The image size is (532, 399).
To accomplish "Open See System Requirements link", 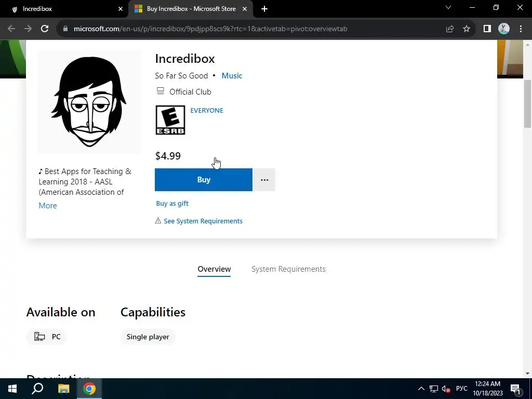I will pyautogui.click(x=203, y=221).
